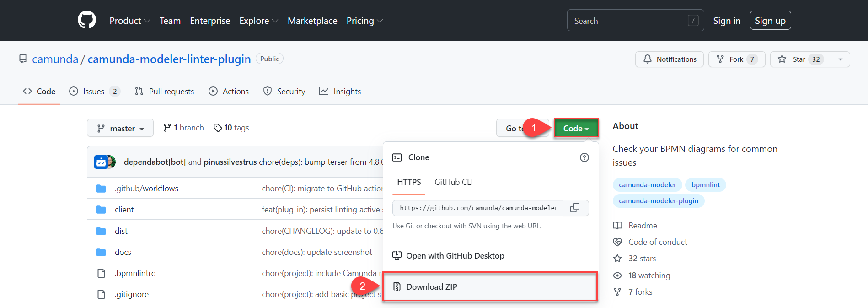Click the green Code dropdown button

[x=576, y=128]
